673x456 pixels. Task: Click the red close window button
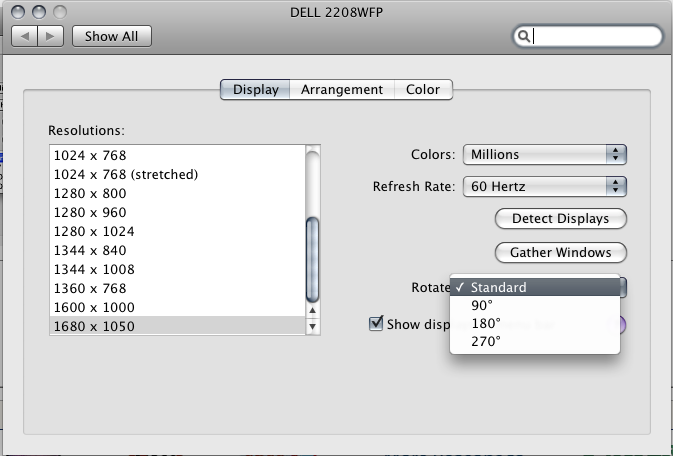coord(18,12)
